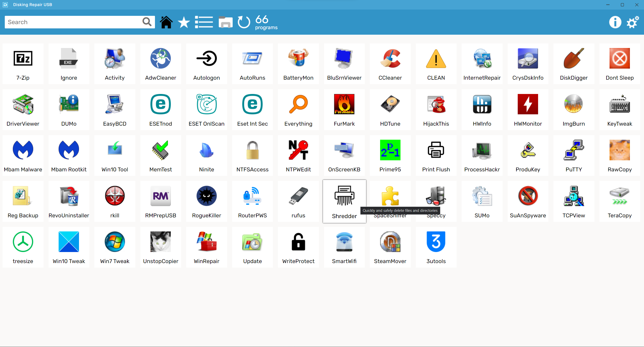Launch WinRepair
644x347 pixels.
pyautogui.click(x=207, y=247)
